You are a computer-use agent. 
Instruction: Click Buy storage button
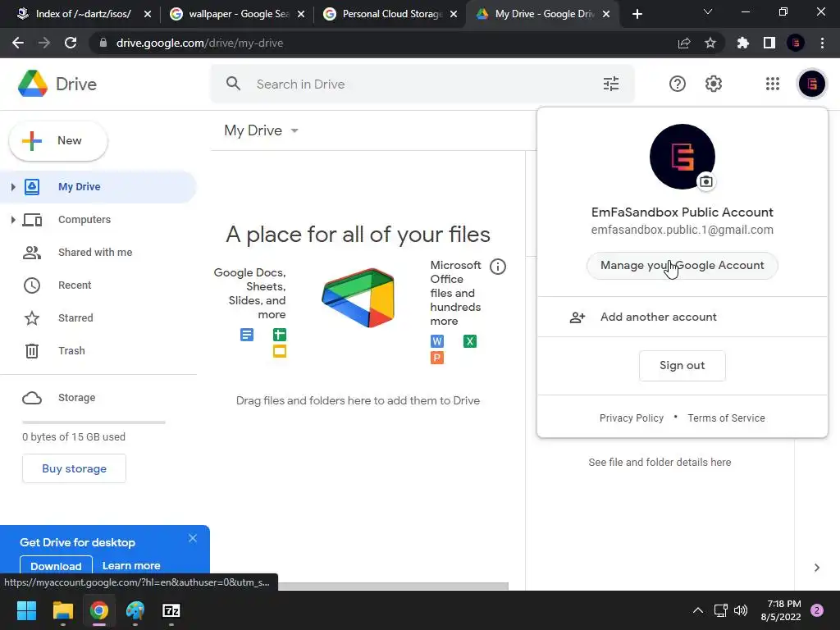tap(74, 468)
